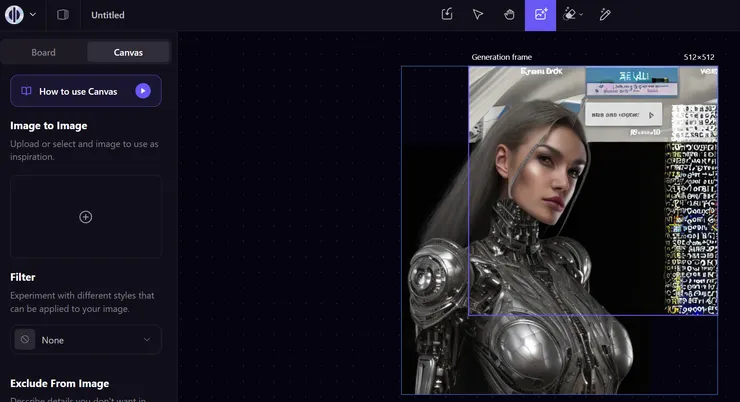Select the pointer selection tool
Image resolution: width=740 pixels, height=402 pixels.
click(x=478, y=15)
